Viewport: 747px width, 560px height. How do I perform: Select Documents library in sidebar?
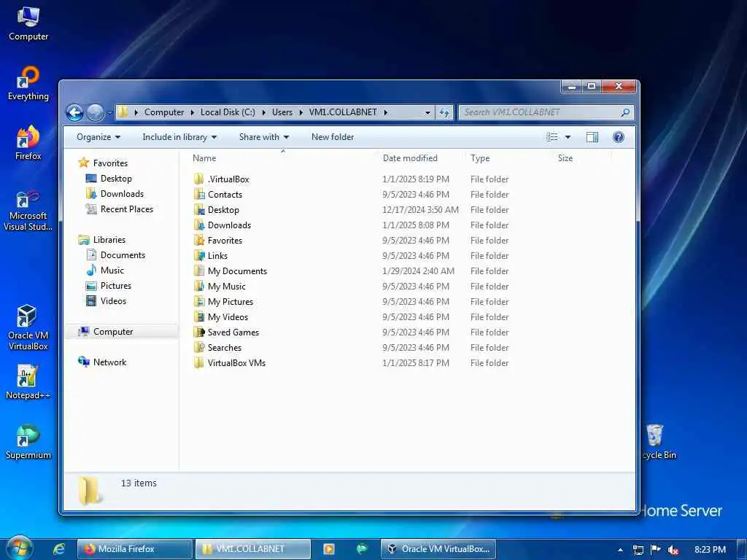click(x=123, y=255)
